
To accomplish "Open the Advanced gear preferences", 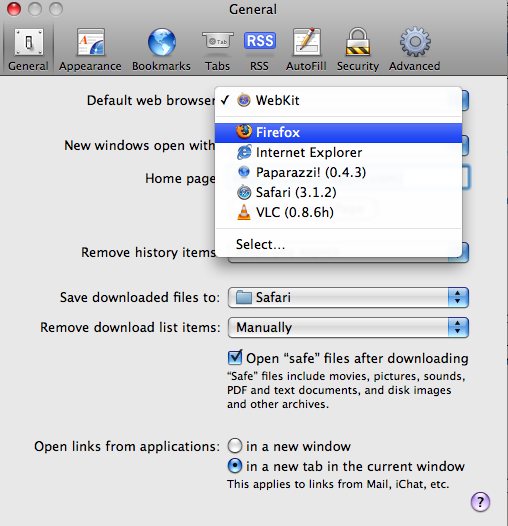I will pyautogui.click(x=415, y=49).
